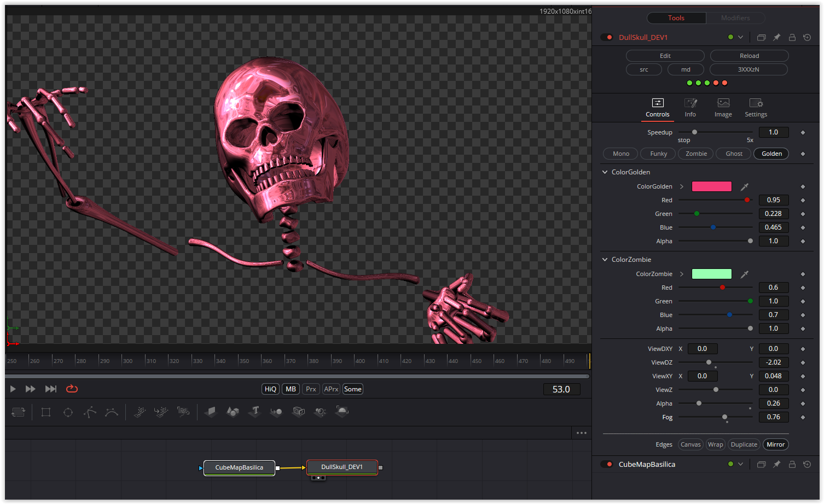Set Edges mode to Wrap
824x504 pixels.
pos(715,444)
